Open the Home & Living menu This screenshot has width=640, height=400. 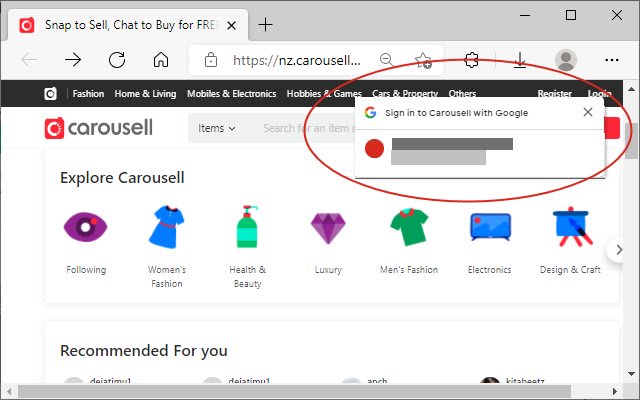145,94
